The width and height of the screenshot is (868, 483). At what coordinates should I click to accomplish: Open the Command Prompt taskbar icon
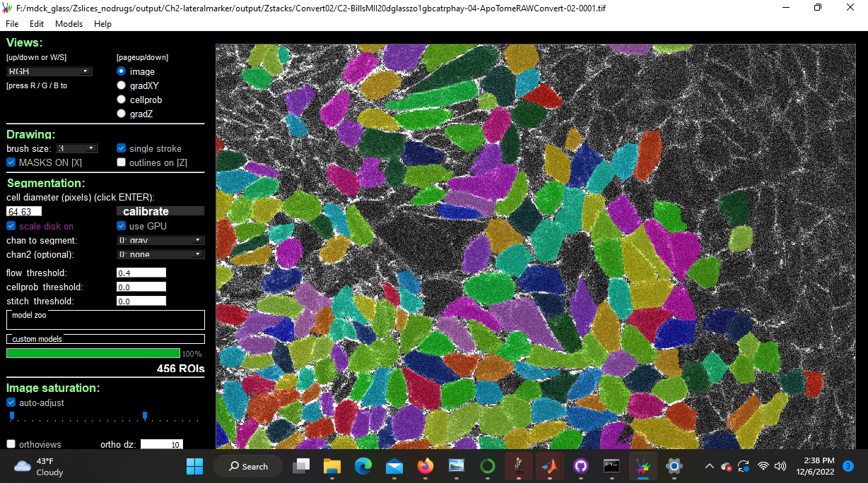coord(611,466)
